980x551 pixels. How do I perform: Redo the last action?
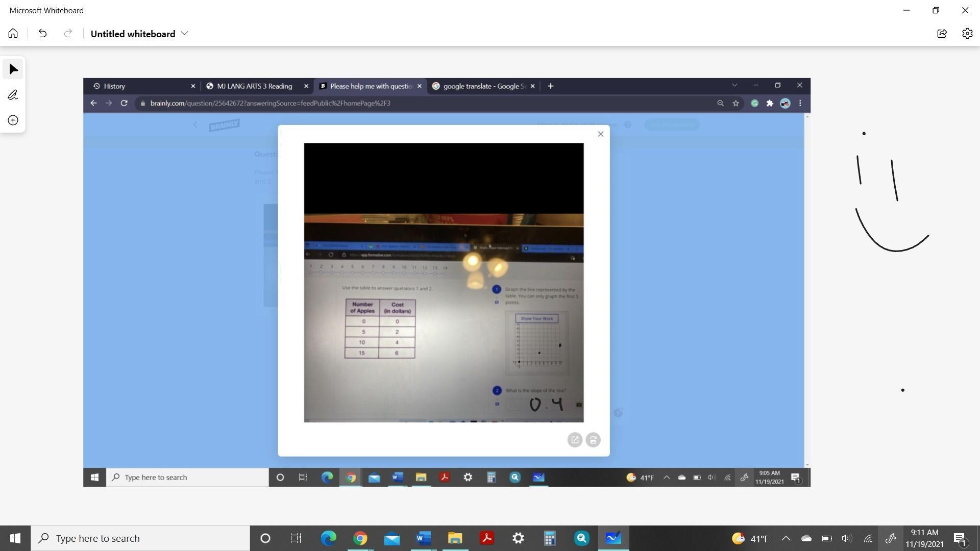[x=68, y=34]
